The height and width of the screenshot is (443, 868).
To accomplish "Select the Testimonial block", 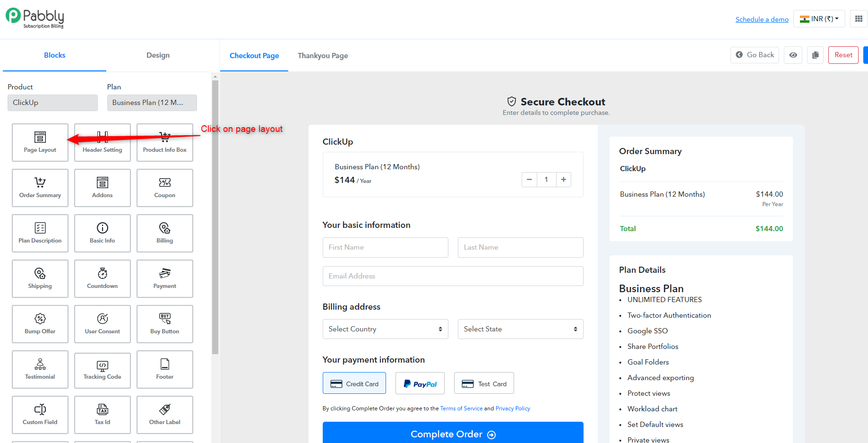I will (40, 369).
